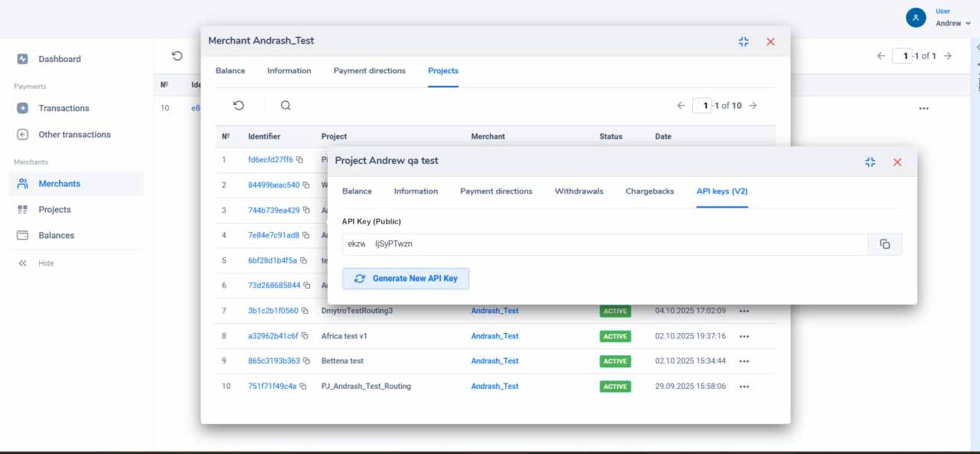Image resolution: width=980 pixels, height=454 pixels.
Task: Copy the public API key
Action: tap(885, 244)
